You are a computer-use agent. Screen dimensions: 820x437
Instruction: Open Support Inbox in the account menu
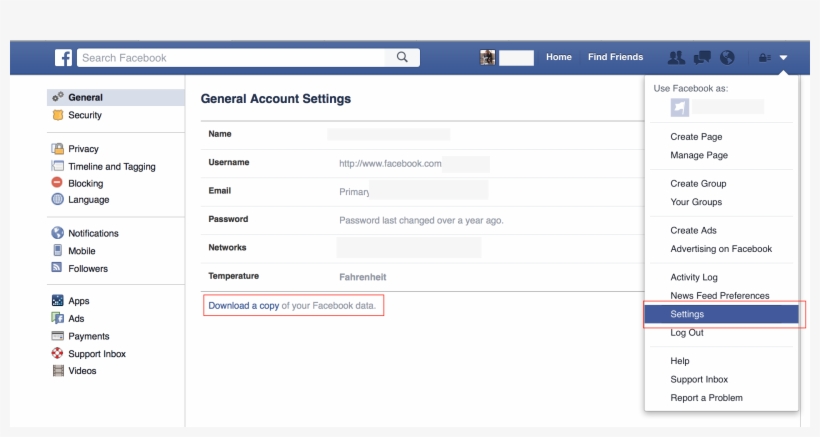699,380
